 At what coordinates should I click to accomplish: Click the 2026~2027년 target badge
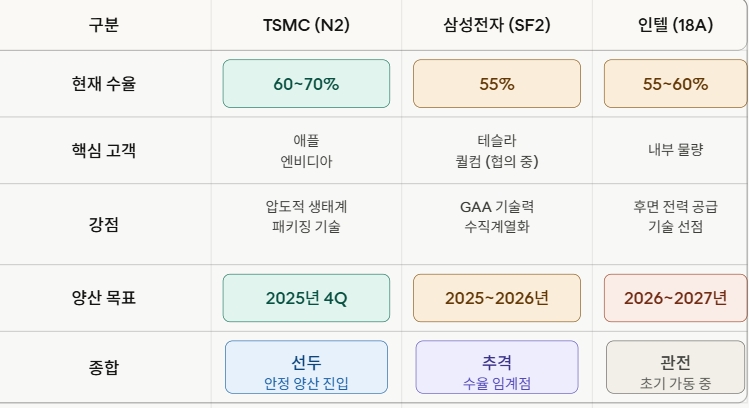[x=675, y=298]
